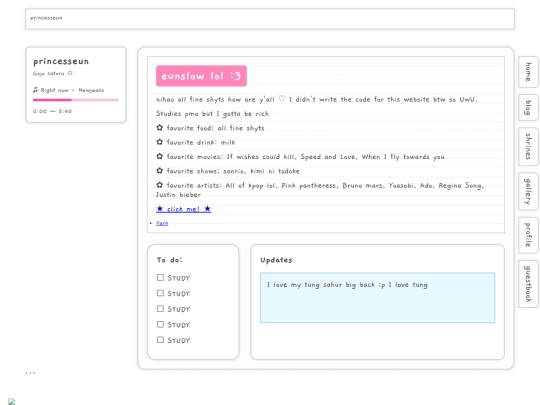Click the 'favorite drink: milk' text

(201, 142)
